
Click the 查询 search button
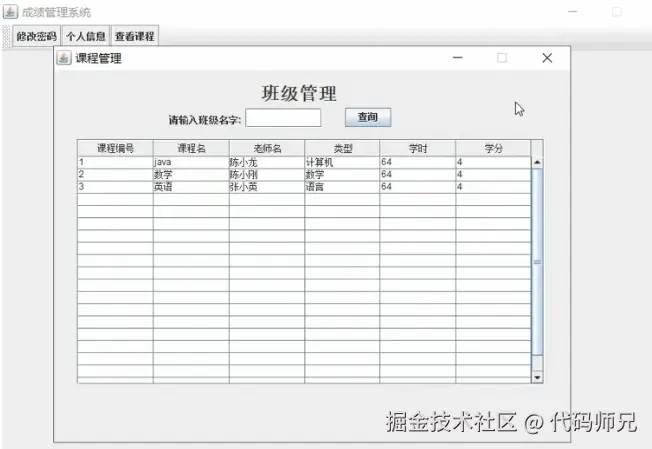click(x=368, y=117)
